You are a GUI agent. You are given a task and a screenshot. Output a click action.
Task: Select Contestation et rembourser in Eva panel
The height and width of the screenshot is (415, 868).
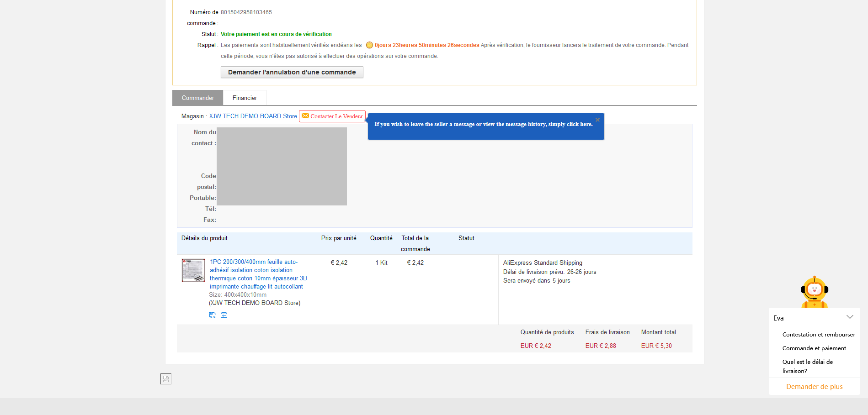(x=819, y=335)
